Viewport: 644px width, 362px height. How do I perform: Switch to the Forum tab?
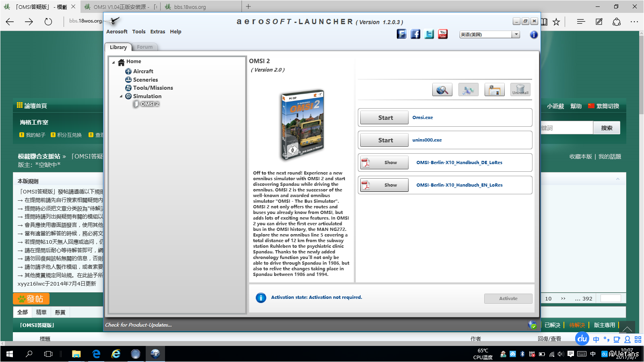[x=145, y=47]
